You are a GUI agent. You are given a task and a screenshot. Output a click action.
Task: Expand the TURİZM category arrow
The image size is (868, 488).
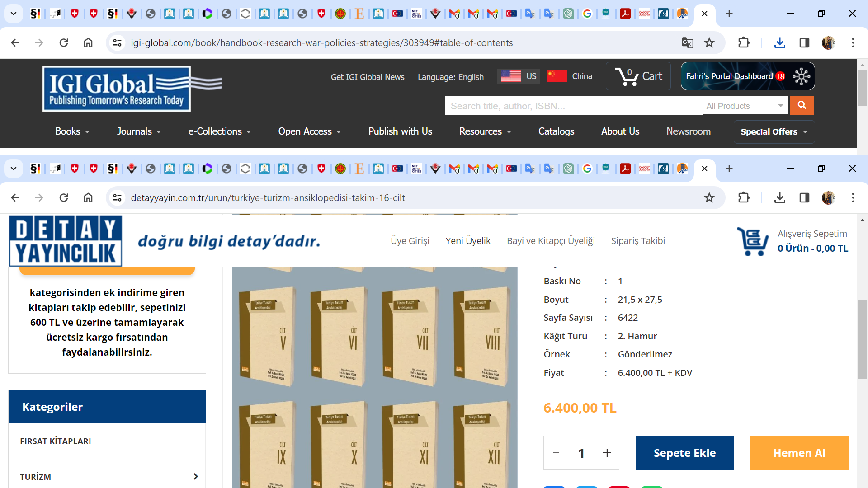tap(196, 477)
